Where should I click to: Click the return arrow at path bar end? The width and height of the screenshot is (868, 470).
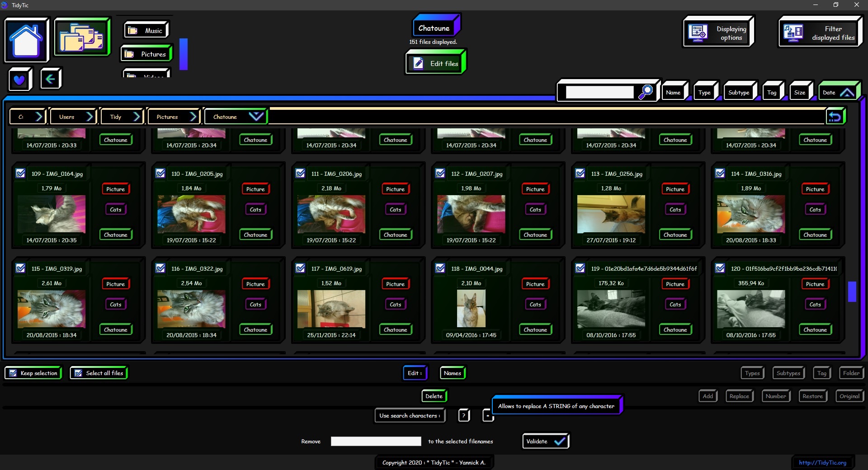(x=835, y=117)
